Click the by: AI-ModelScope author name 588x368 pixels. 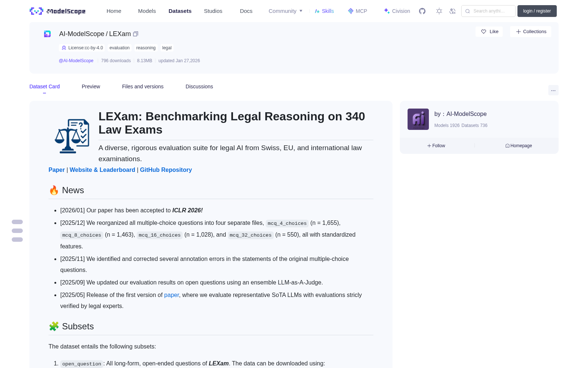[460, 114]
